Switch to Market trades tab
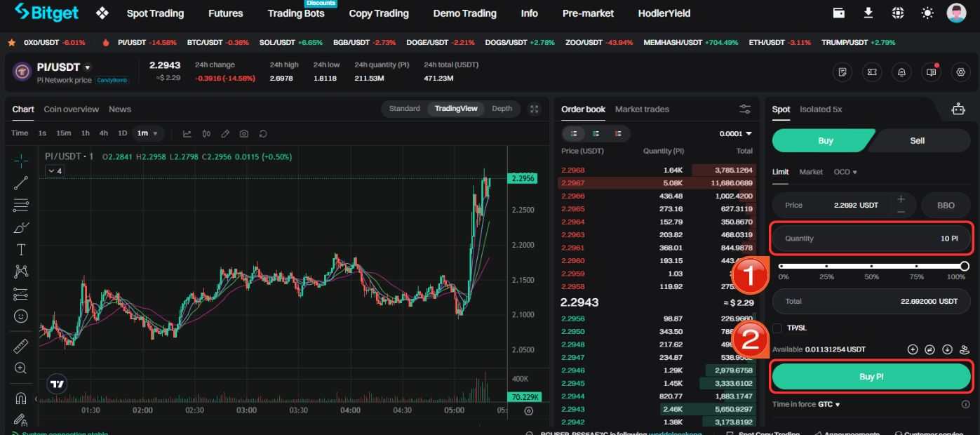 642,109
